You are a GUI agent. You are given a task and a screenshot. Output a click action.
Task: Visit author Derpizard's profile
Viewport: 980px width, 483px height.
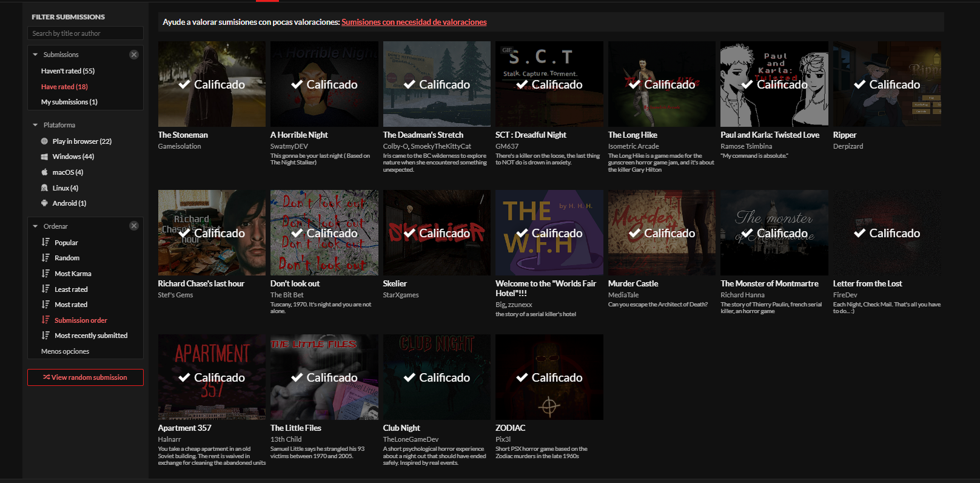tap(848, 146)
